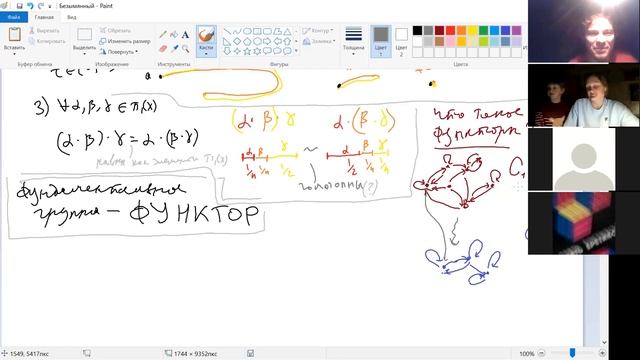Open the Rotate (Повернуть) dropdown

coord(119,52)
